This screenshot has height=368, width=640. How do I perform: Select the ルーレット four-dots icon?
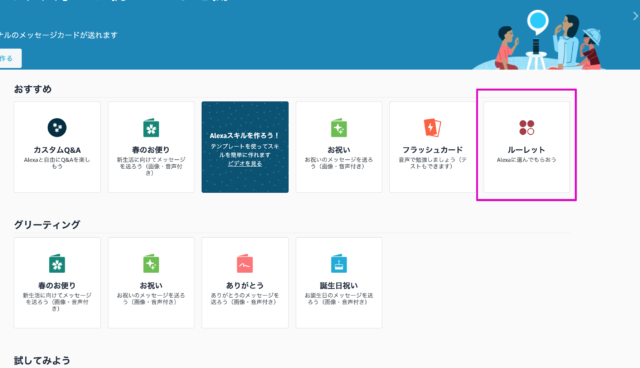point(527,127)
